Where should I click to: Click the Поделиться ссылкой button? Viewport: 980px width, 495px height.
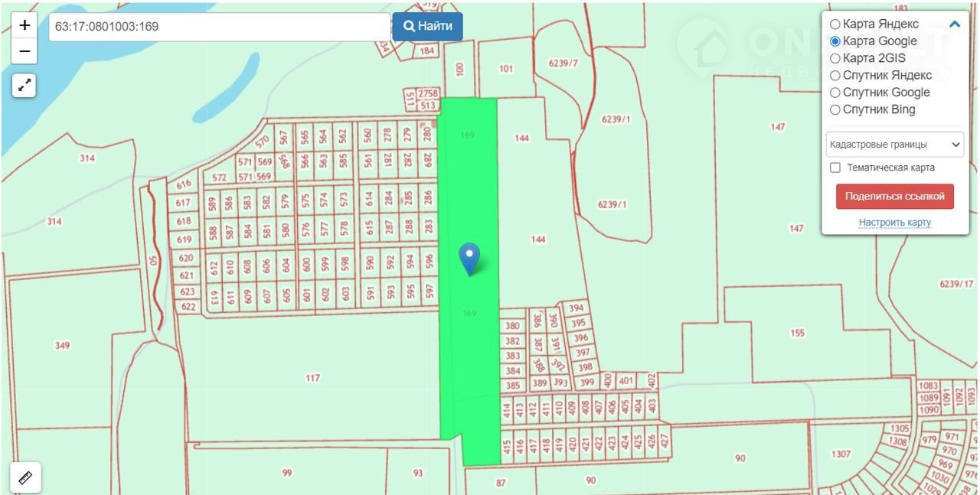point(894,197)
